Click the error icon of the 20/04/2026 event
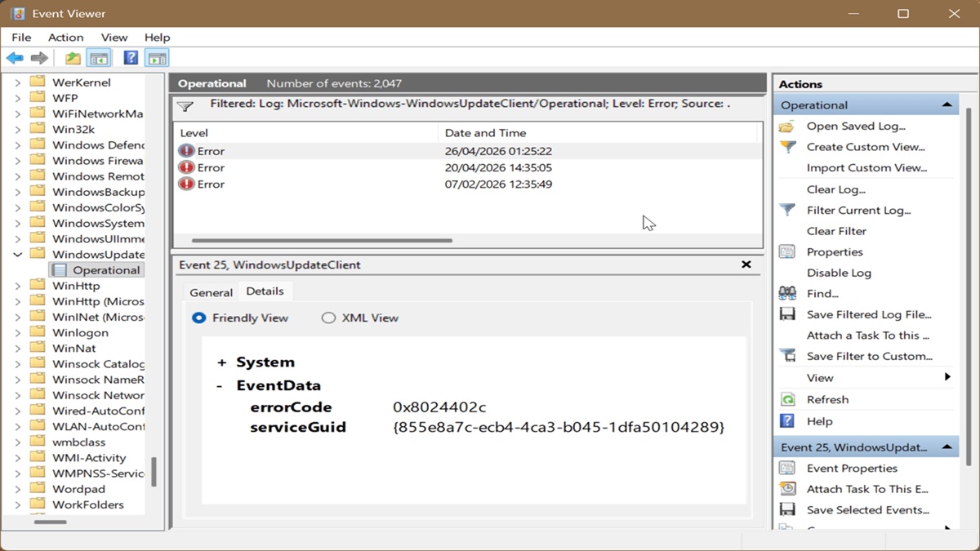 [x=186, y=167]
